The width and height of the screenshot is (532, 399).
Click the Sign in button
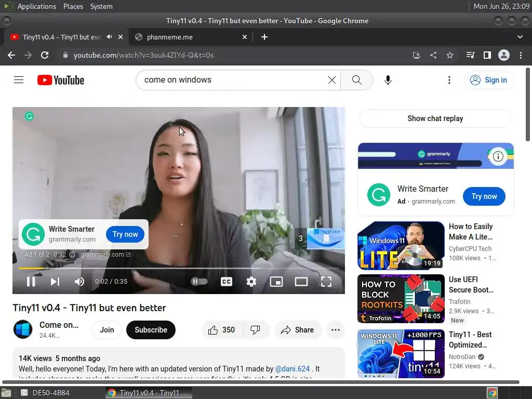tap(489, 80)
